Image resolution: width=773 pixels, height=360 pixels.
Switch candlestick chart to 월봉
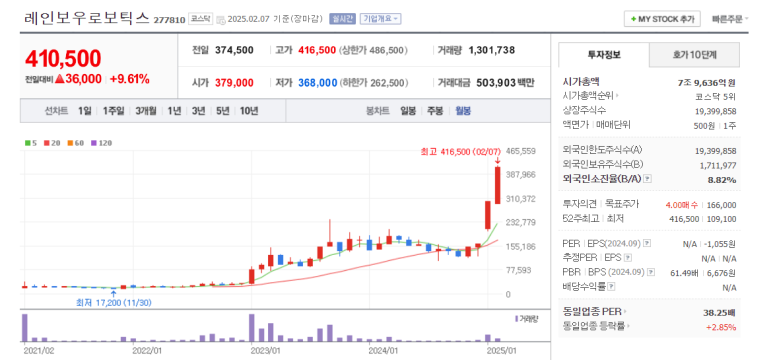pyautogui.click(x=463, y=111)
